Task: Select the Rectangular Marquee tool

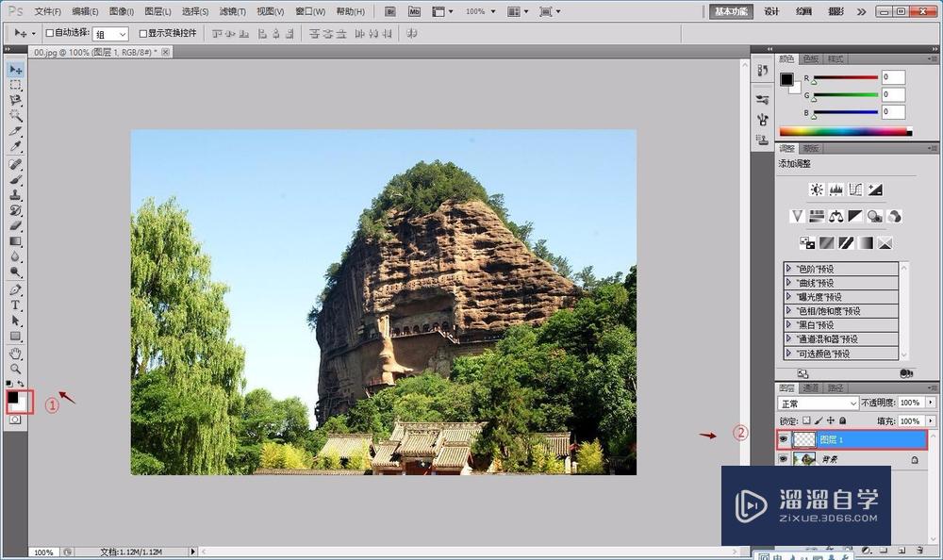Action: [16, 86]
